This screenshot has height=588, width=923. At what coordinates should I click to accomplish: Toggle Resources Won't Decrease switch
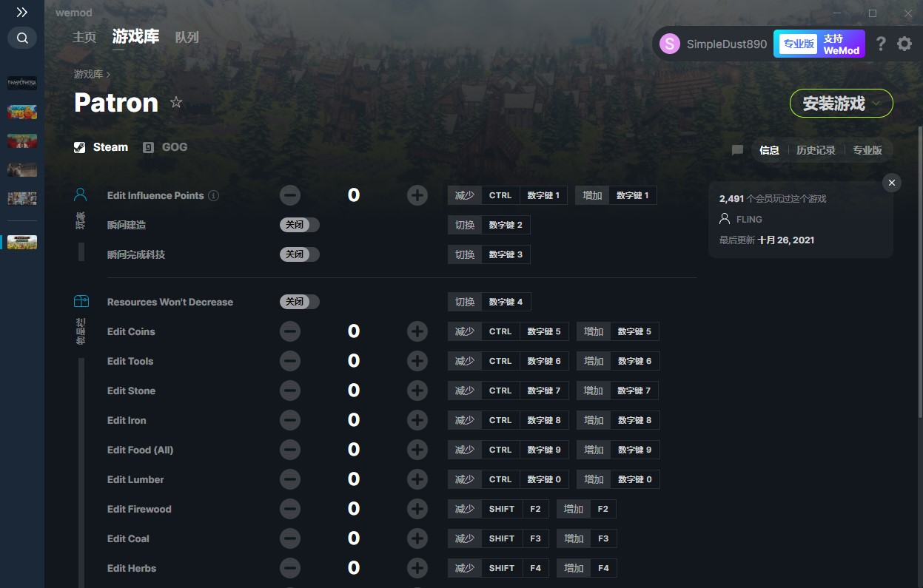point(299,302)
